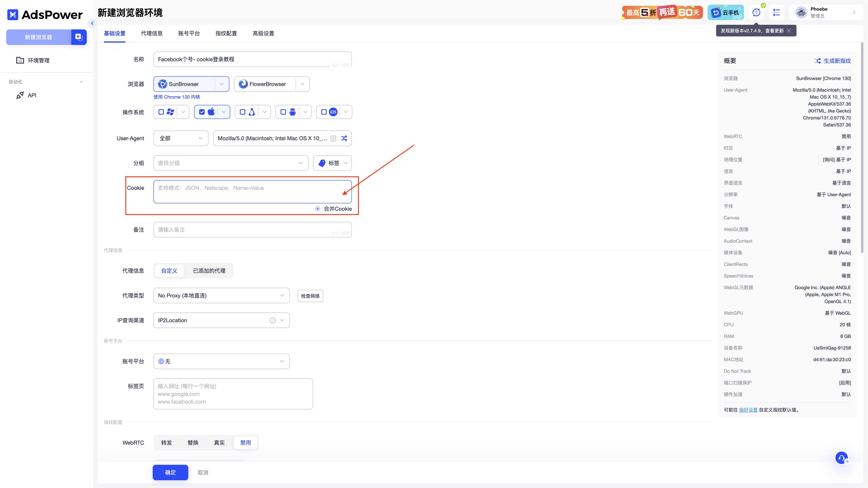This screenshot has width=868, height=488.
Task: Click the 备注 remarks input field
Action: [252, 230]
